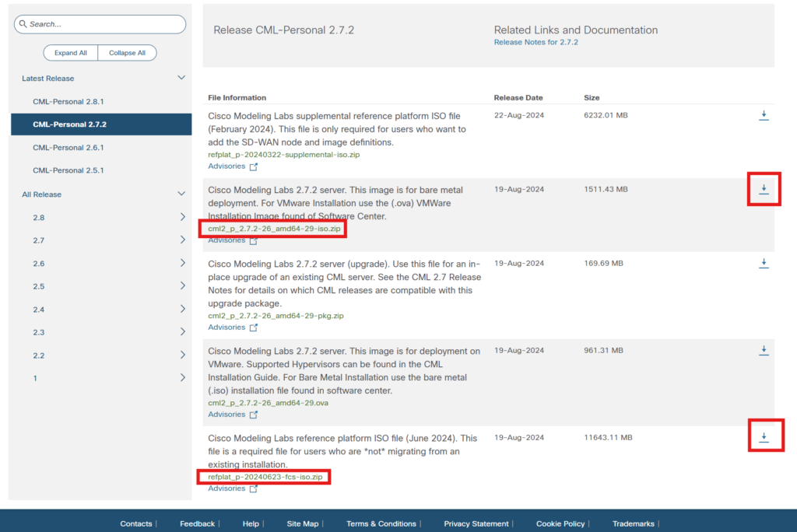The image size is (797, 532).
Task: Open Advisories link for the OVA file
Action: (226, 414)
